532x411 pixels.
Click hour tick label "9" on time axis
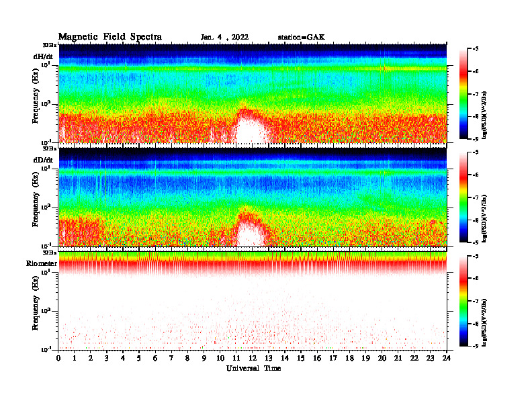coord(204,359)
